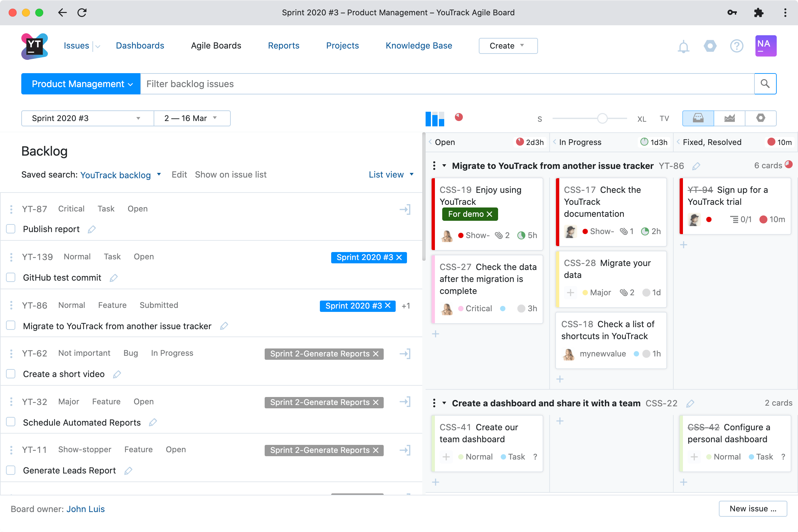Remove For demo tag from CSS-19

(489, 214)
